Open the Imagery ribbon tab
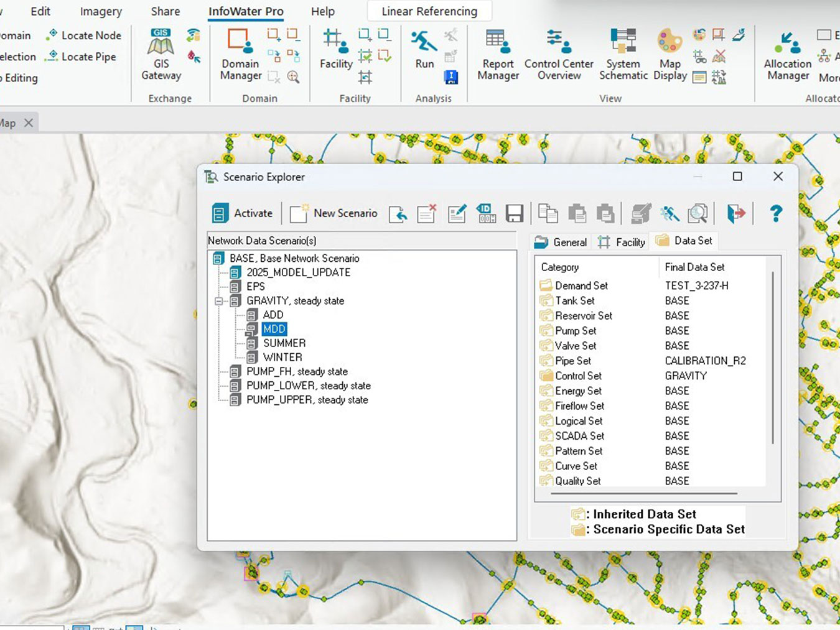Screen dimensions: 840x630 coord(101,11)
